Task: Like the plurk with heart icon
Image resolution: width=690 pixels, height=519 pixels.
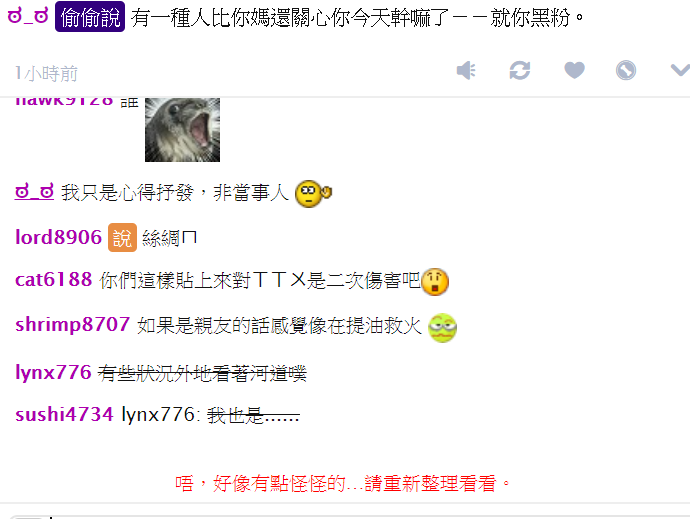Action: (574, 70)
